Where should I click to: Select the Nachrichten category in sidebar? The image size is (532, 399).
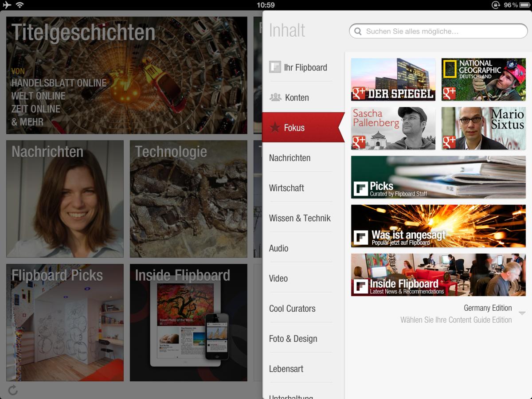[289, 158]
